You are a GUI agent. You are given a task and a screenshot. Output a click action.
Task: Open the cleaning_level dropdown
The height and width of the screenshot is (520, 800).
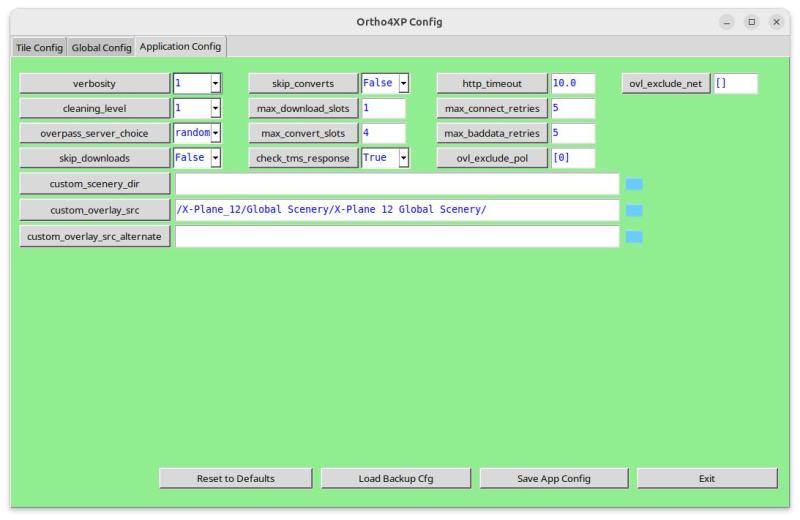(x=215, y=108)
